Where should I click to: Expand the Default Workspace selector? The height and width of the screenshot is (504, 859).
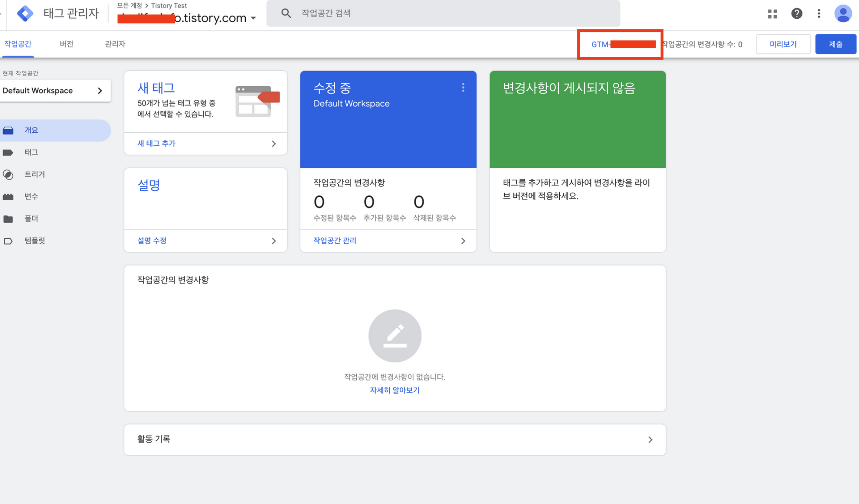54,91
